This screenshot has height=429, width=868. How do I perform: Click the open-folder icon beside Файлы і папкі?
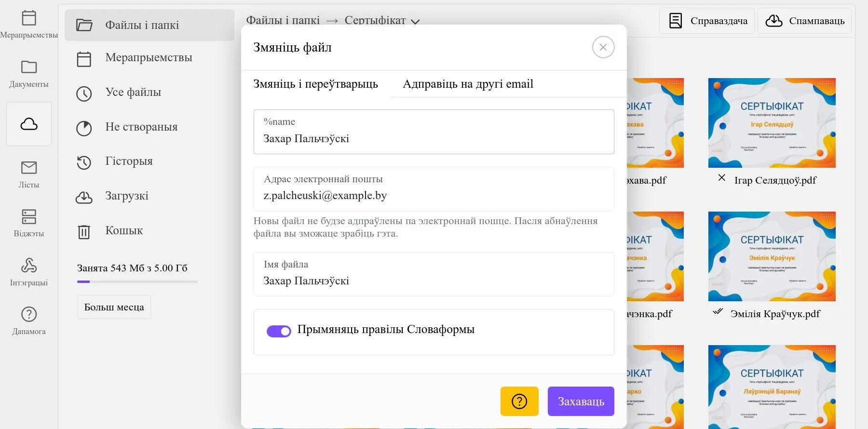point(84,25)
